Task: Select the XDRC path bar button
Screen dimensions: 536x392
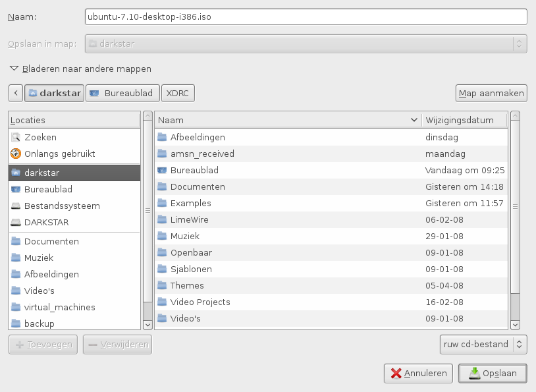Action: pos(178,93)
